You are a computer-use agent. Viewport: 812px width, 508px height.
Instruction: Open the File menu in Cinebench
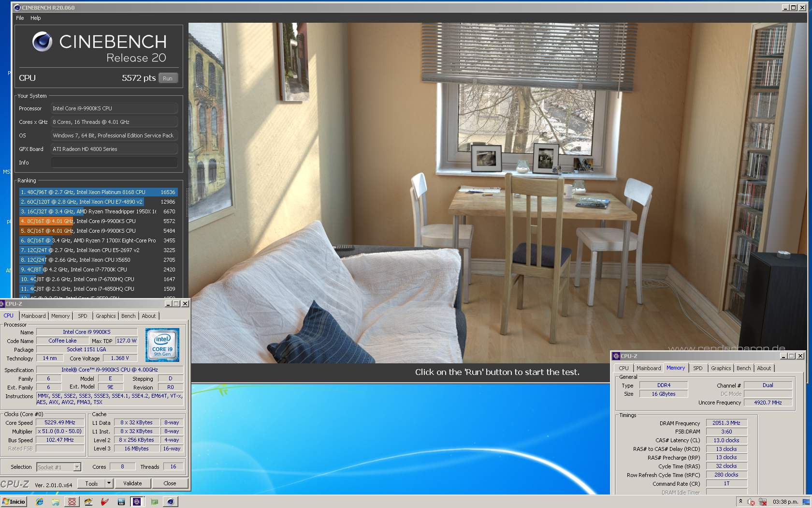(x=20, y=18)
